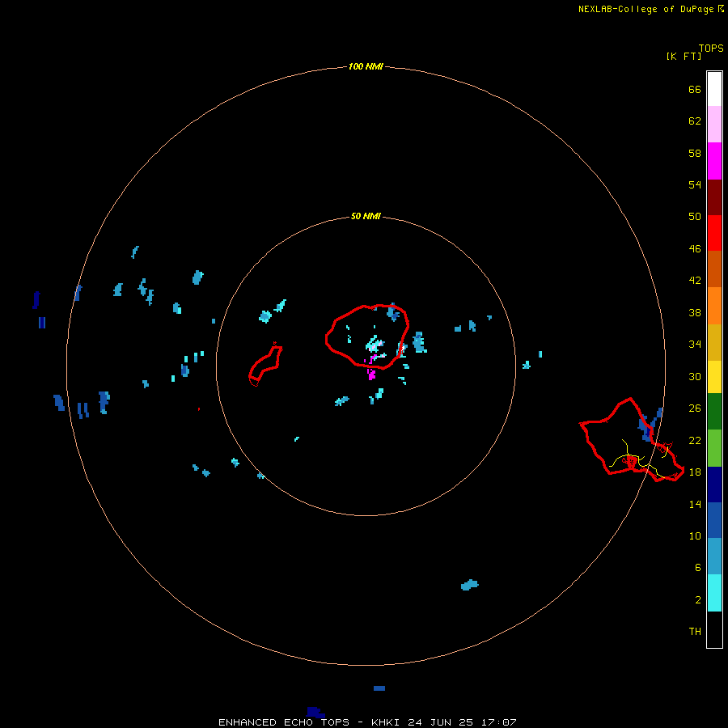Click the small red Niihau island outline
The width and height of the screenshot is (728, 728).
[x=265, y=366]
